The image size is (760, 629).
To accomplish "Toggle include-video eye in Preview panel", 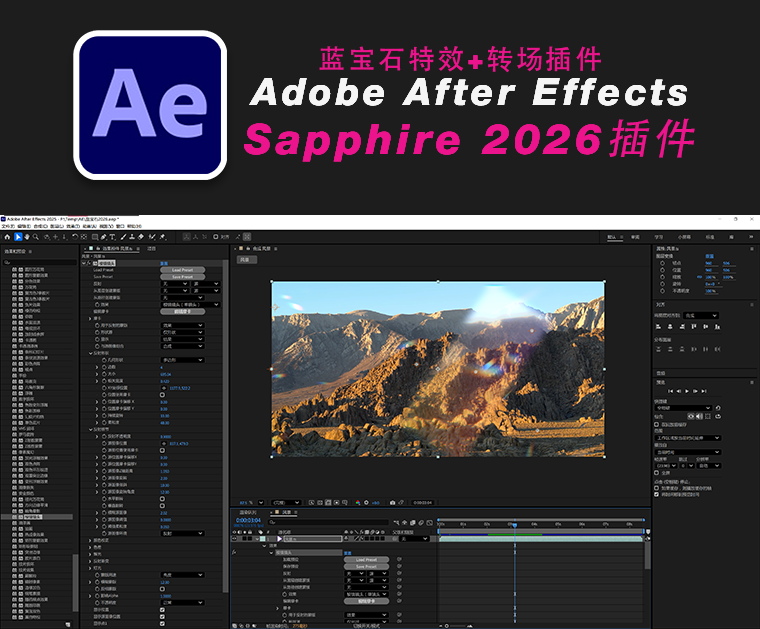I will tap(691, 416).
